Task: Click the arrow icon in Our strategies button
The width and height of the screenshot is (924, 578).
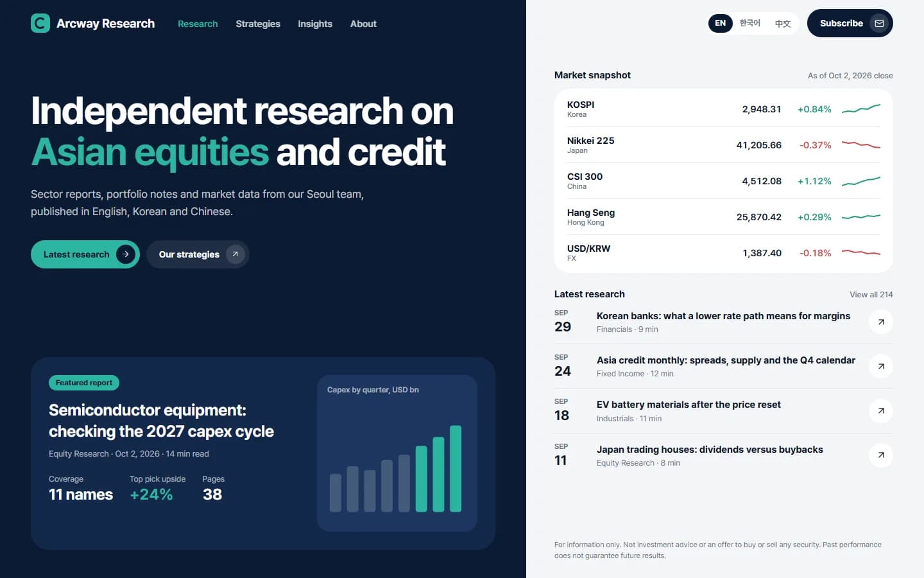Action: point(235,254)
